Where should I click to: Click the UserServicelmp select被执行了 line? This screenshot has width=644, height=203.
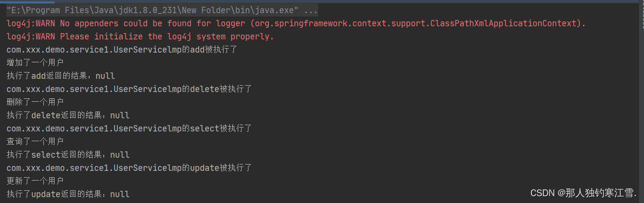tap(129, 129)
